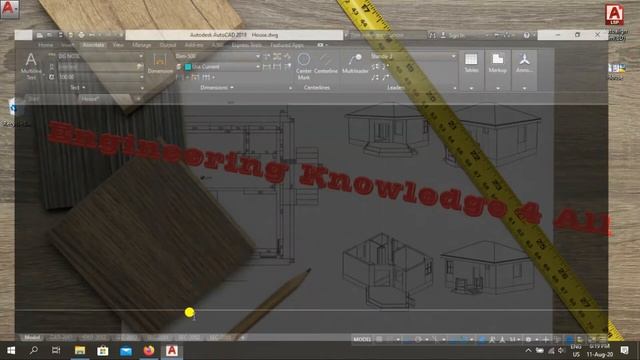Screen dimensions: 640x360
Task: Open Firefox from taskbar
Action: (x=149, y=351)
